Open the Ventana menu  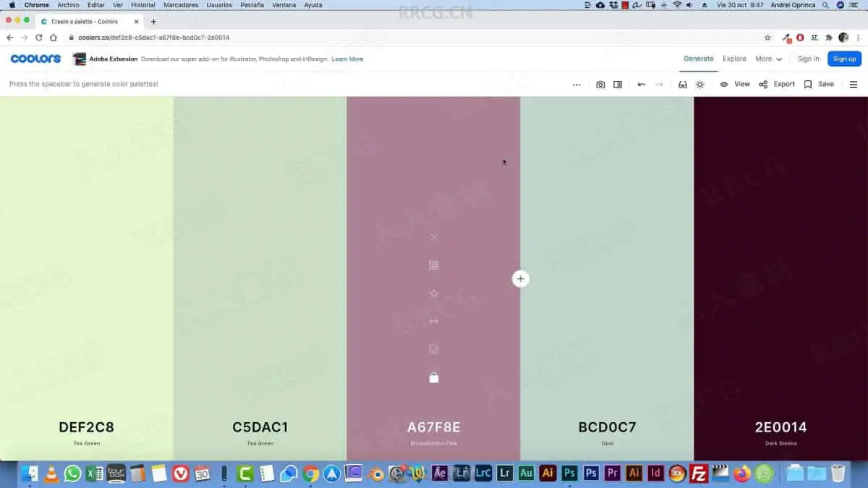(x=284, y=5)
